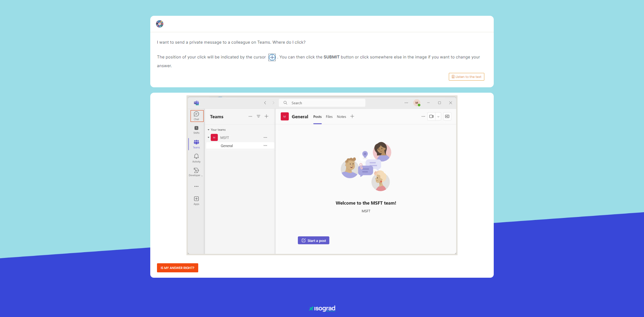Switch to the Posts tab

[x=318, y=117]
